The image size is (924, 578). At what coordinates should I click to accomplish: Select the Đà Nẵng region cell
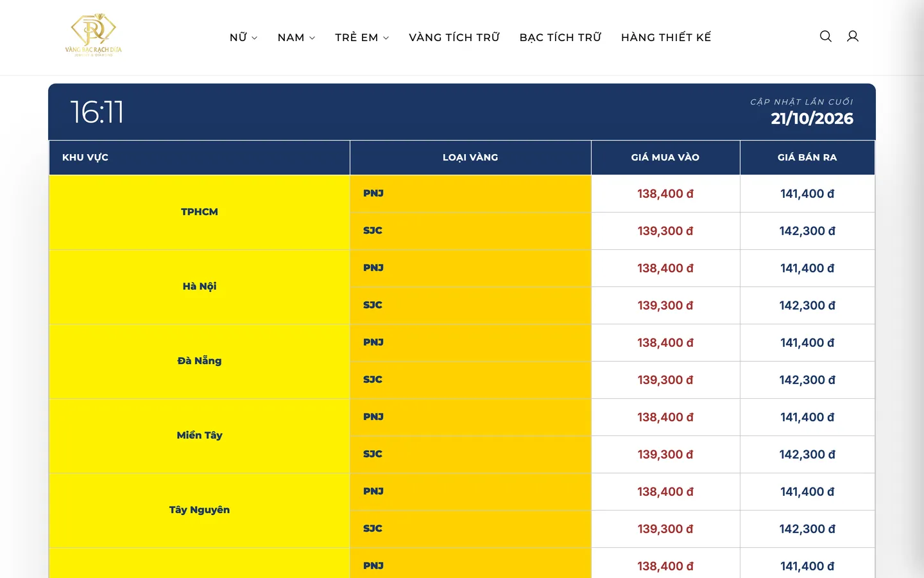200,361
